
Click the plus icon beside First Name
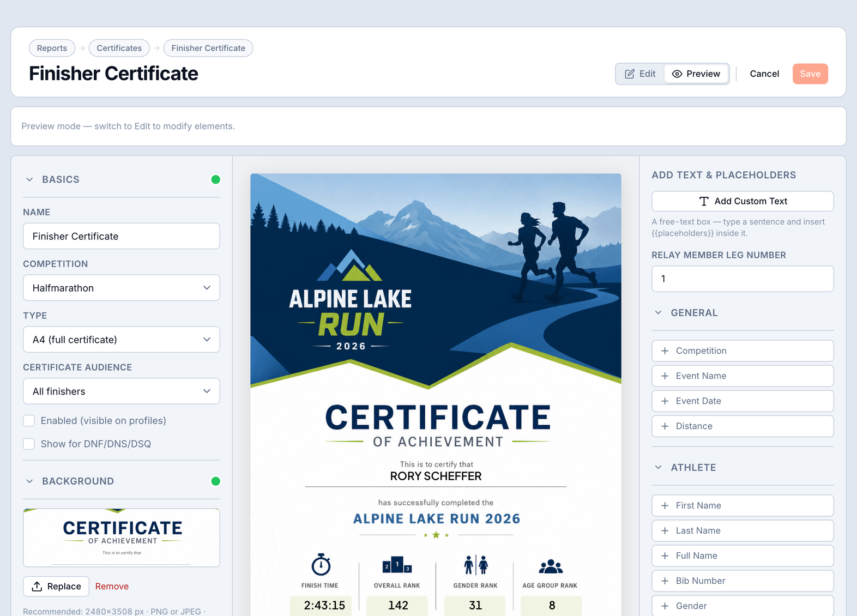click(665, 505)
